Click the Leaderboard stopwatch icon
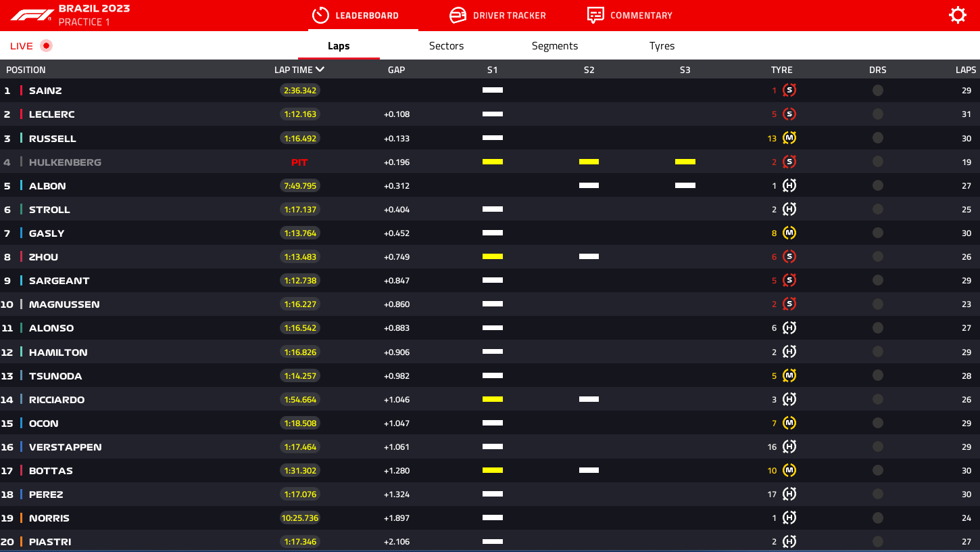The image size is (980, 552). click(320, 15)
